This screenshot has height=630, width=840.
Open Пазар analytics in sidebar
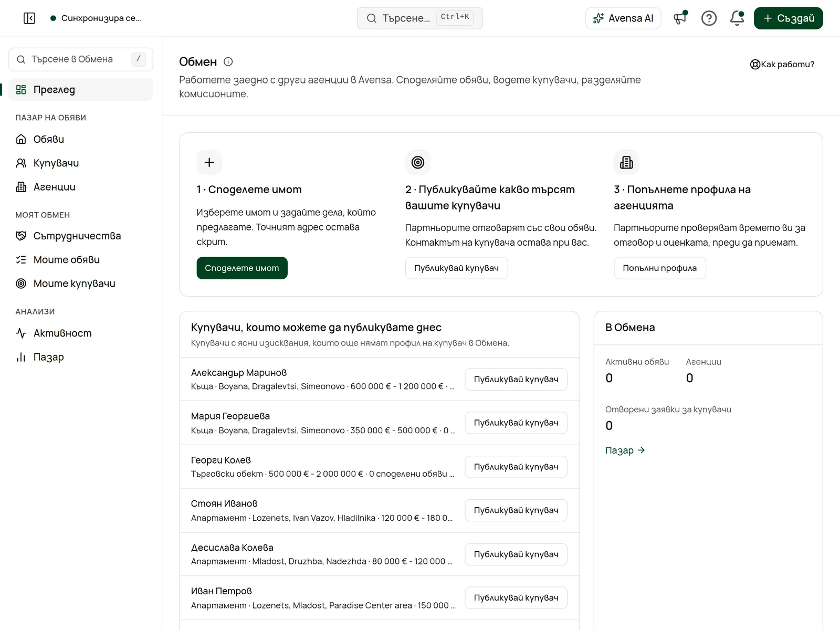point(81,357)
